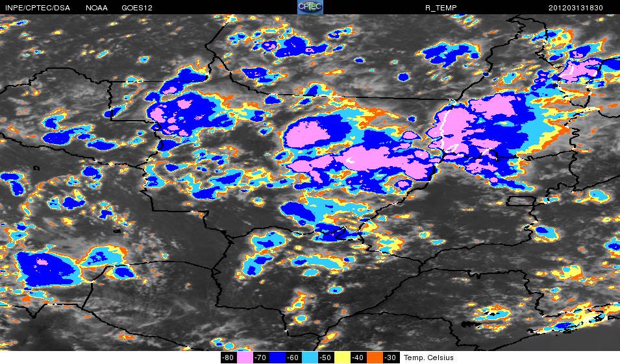620x364 pixels.
Task: Click the CPTEC logo in header
Action: 310,7
